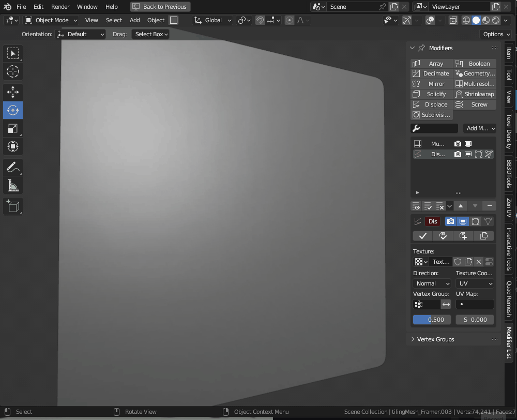This screenshot has width=517, height=420.
Task: Click the UV Map input field
Action: [x=475, y=304]
